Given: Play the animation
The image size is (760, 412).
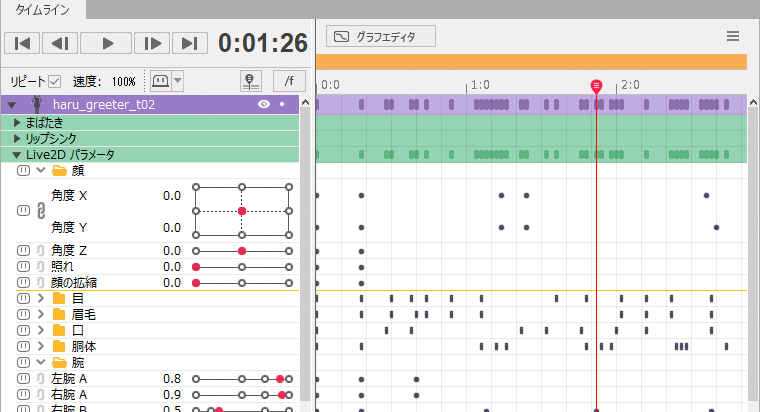Looking at the screenshot, I should pos(106,44).
